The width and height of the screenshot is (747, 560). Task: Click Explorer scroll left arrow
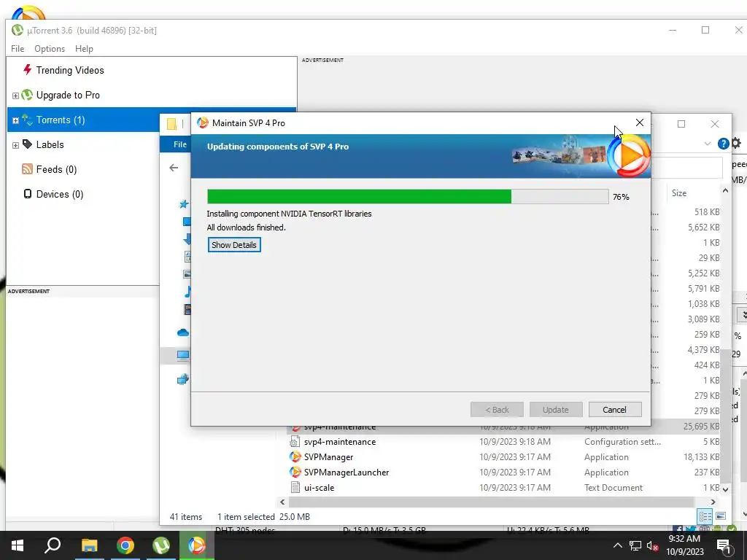click(282, 502)
